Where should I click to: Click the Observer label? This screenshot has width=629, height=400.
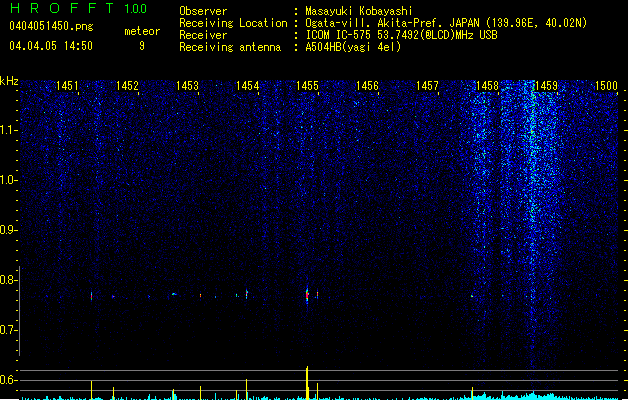click(203, 11)
